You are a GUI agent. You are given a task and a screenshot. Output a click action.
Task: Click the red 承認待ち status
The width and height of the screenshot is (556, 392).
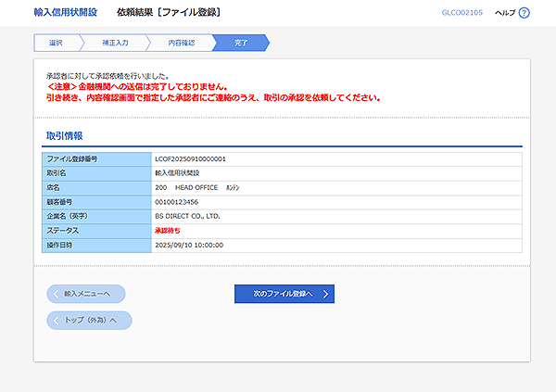click(x=168, y=231)
